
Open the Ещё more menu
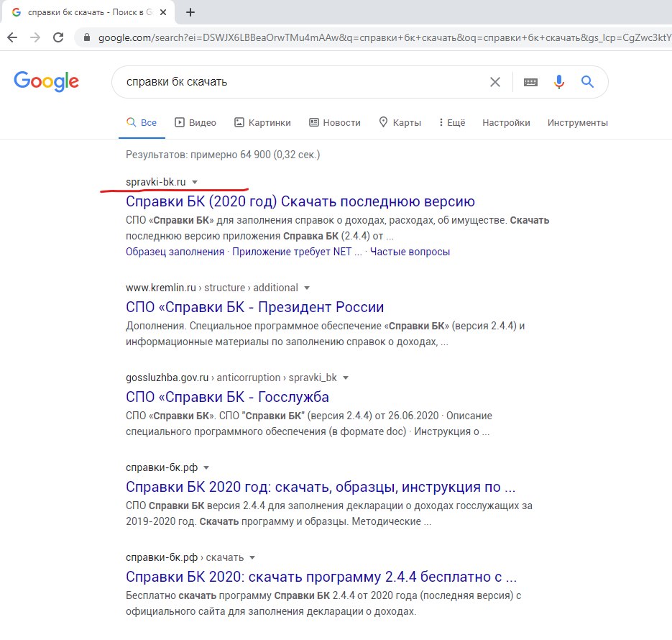452,122
